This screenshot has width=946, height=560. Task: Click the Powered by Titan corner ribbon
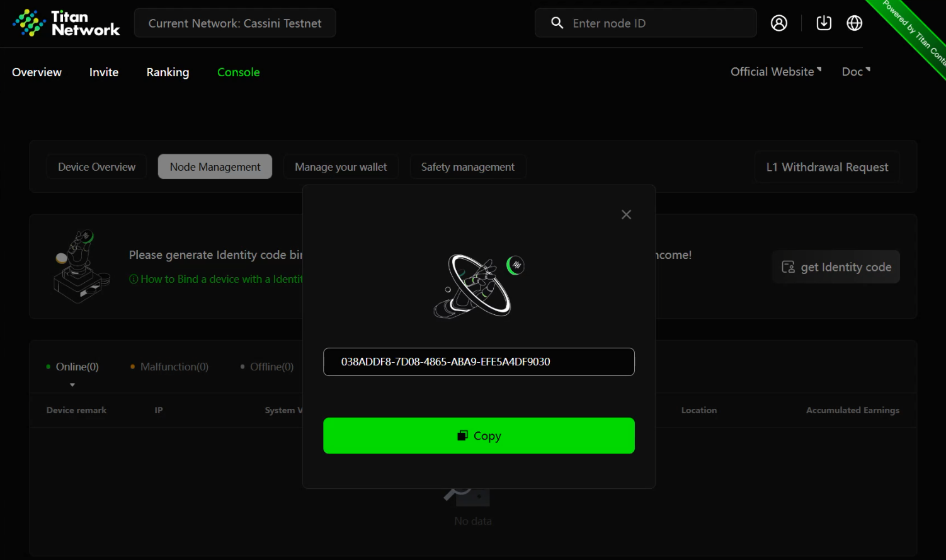tap(915, 31)
